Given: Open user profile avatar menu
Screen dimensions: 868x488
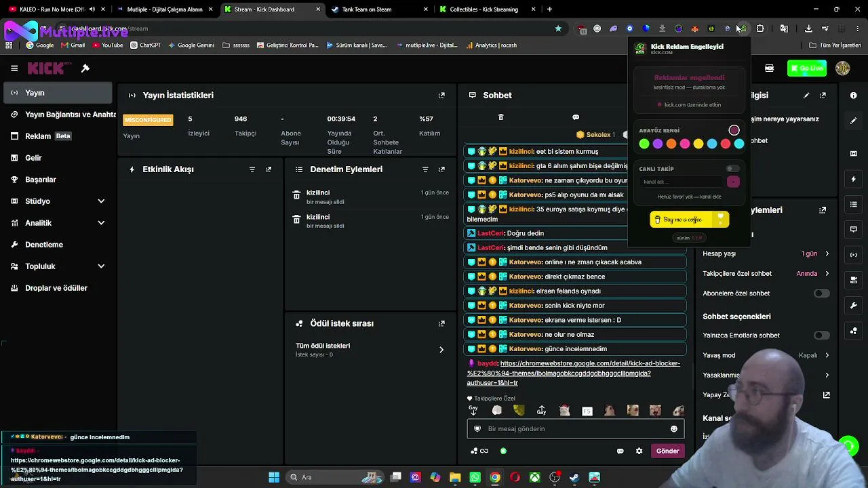Looking at the screenshot, I should point(843,68).
